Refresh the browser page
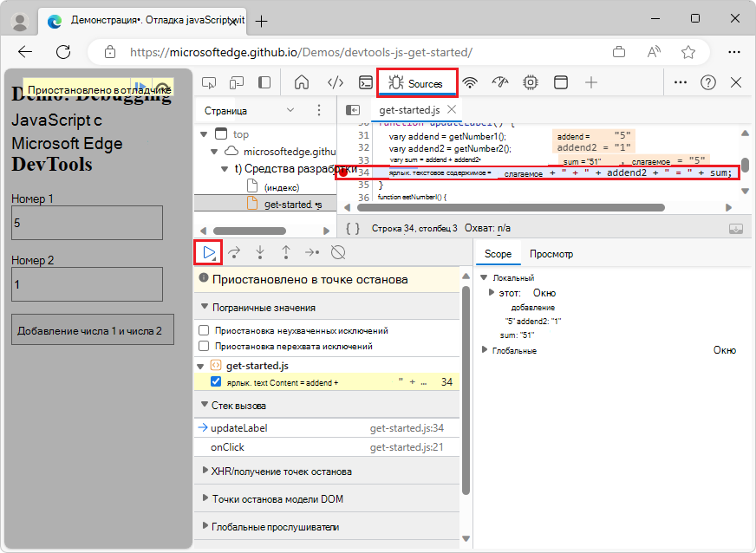This screenshot has height=553, width=756. [63, 52]
